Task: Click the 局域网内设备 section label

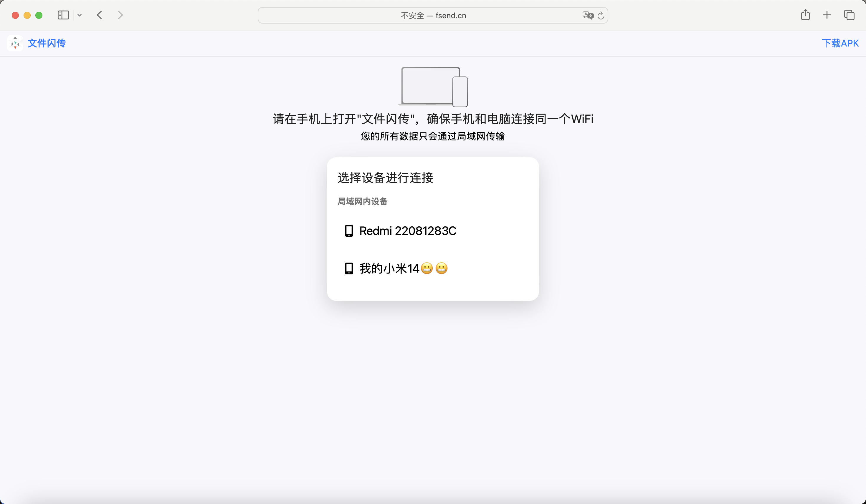Action: 362,201
